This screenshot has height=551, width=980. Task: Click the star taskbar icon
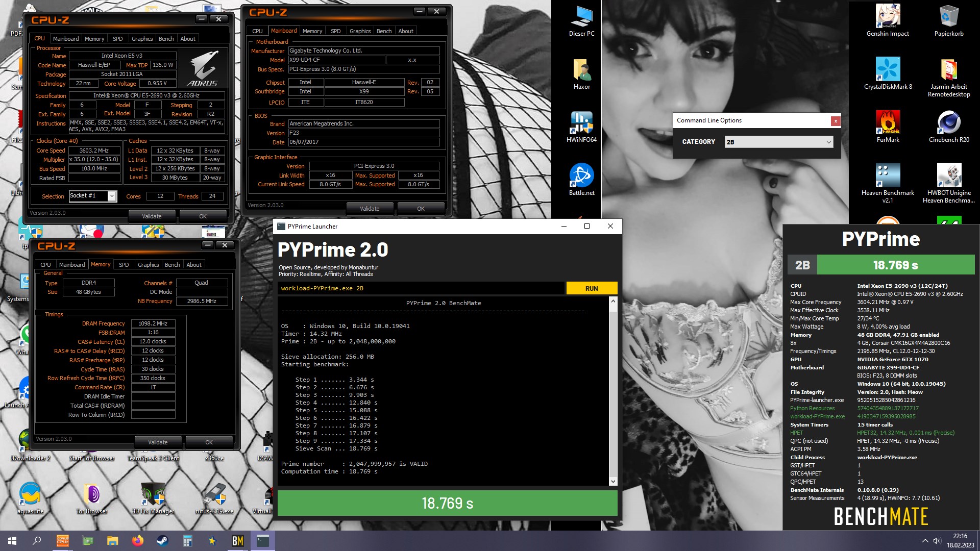point(212,541)
